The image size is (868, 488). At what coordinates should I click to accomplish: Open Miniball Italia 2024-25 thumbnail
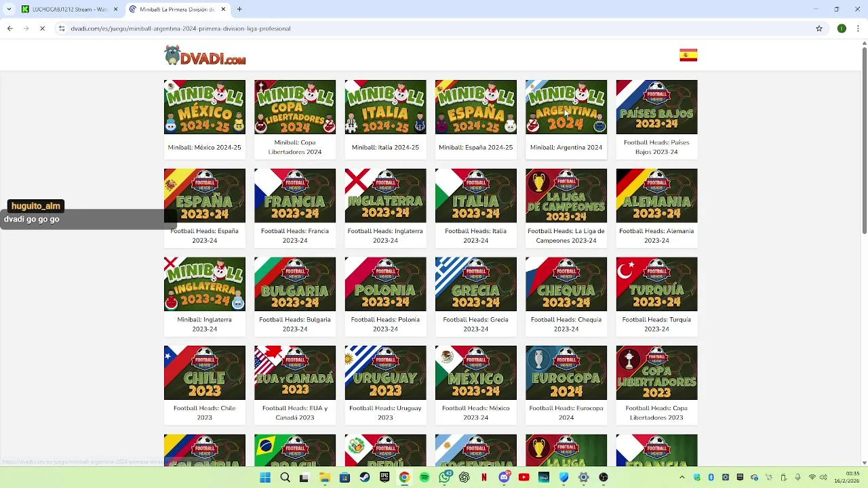385,107
